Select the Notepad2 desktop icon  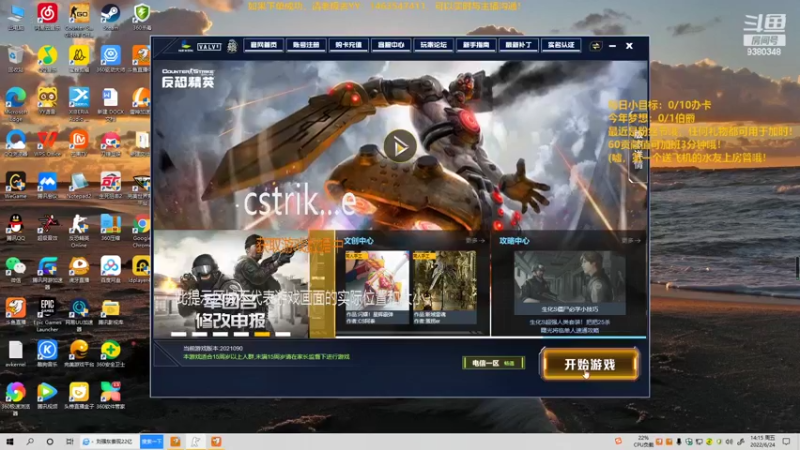pyautogui.click(x=79, y=186)
